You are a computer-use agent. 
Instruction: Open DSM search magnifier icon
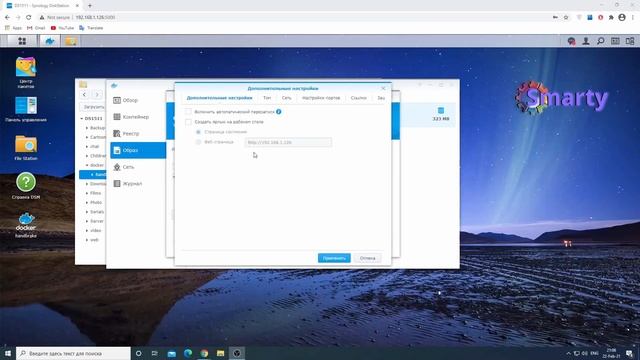point(600,41)
